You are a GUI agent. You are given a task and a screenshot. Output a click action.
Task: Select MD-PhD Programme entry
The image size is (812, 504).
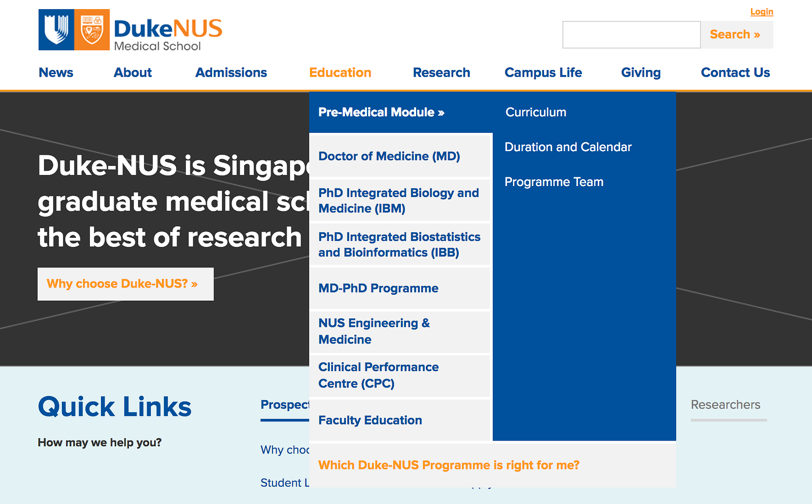pos(400,288)
